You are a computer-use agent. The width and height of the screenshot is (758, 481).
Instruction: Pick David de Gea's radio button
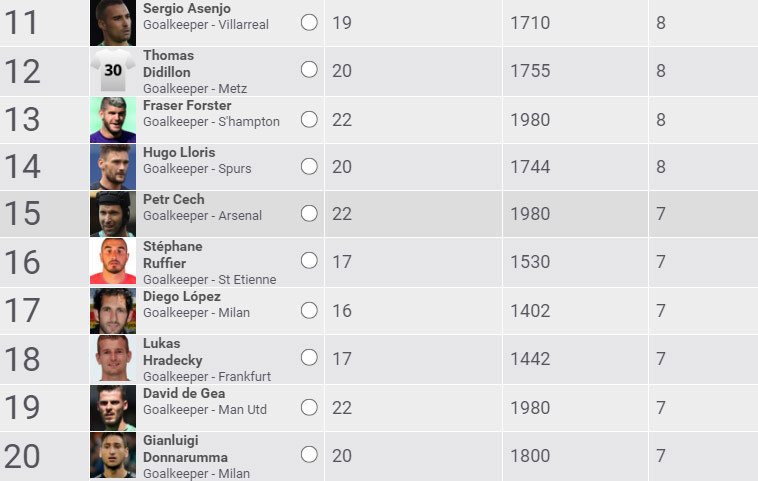[309, 407]
